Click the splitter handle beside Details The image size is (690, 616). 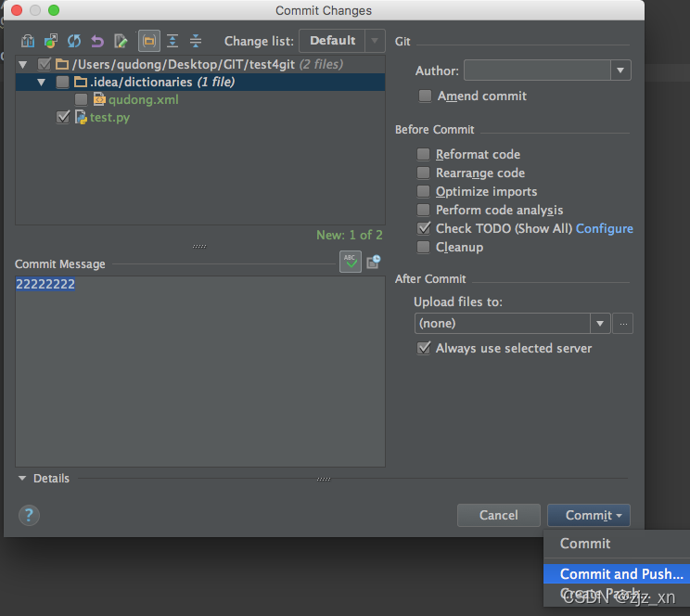pyautogui.click(x=324, y=479)
